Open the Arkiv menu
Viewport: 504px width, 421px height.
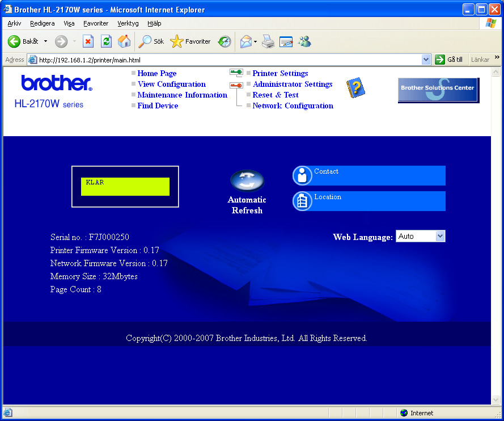(x=14, y=23)
